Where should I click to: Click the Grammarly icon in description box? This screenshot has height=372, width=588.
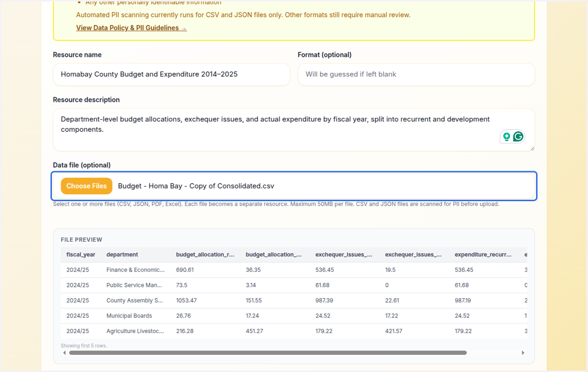coord(518,137)
